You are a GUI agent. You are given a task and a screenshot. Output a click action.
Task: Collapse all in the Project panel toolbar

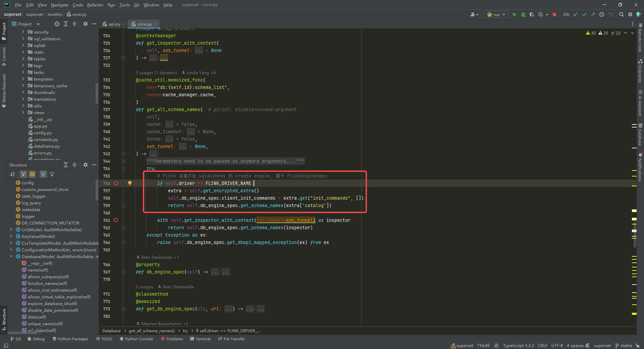74,24
